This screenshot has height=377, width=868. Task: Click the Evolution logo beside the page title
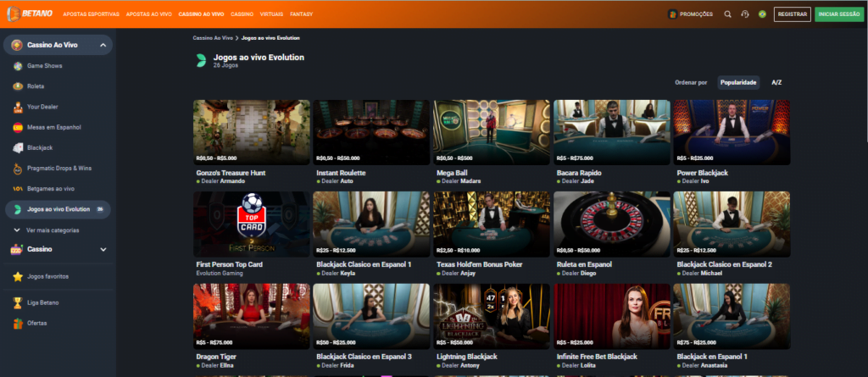(201, 60)
